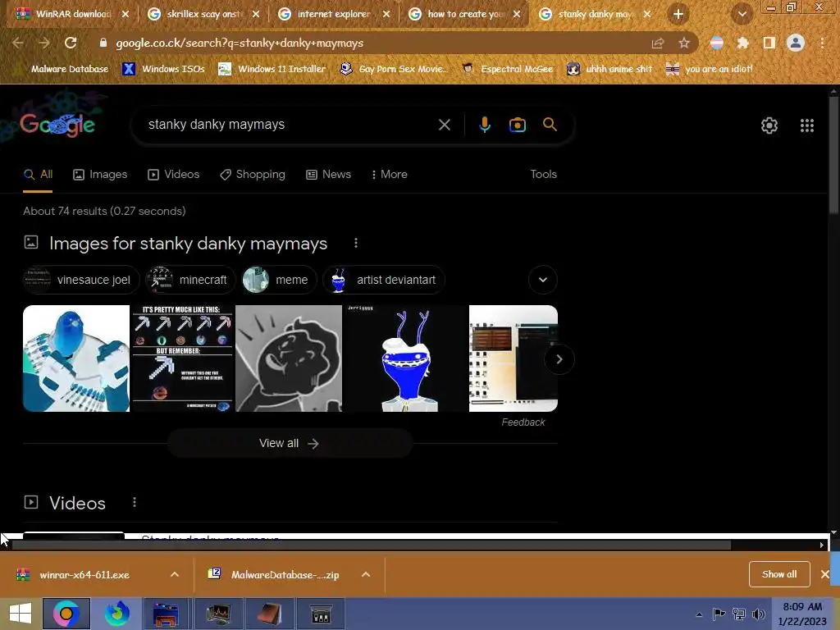
Task: Send Feedback on image results
Action: point(523,422)
